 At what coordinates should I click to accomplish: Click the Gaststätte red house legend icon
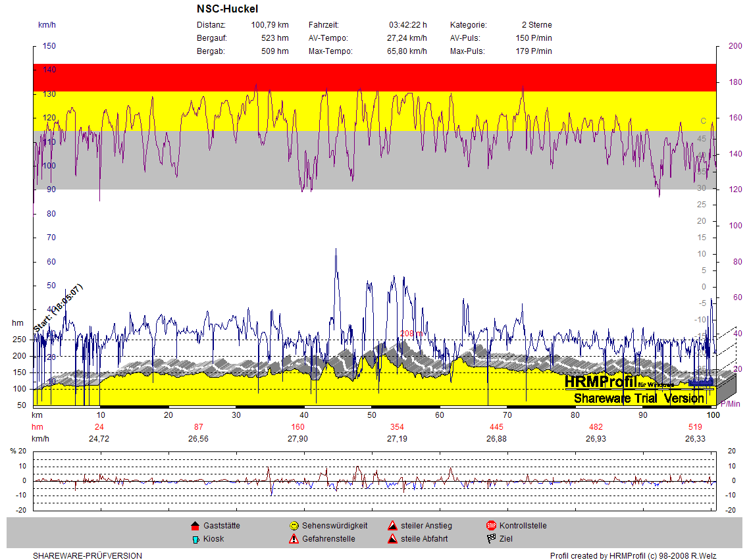coord(195,526)
